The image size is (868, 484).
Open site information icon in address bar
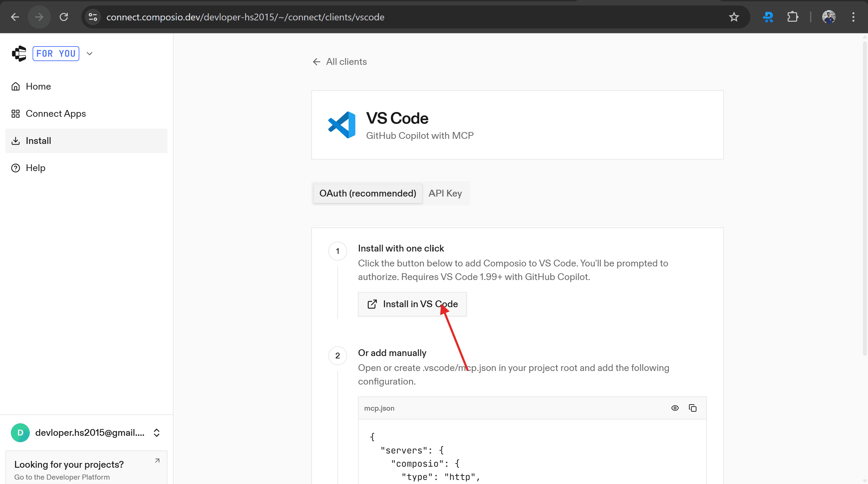coord(93,17)
